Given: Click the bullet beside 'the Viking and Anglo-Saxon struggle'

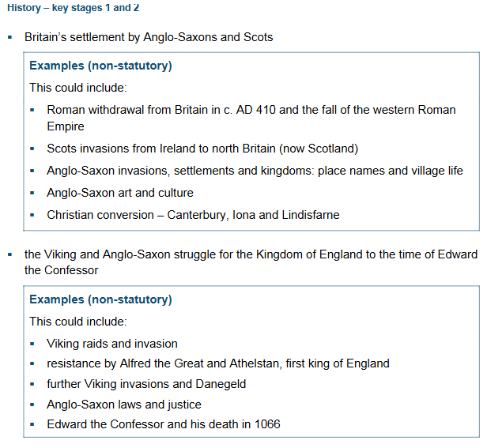Looking at the screenshot, I should pos(10,254).
